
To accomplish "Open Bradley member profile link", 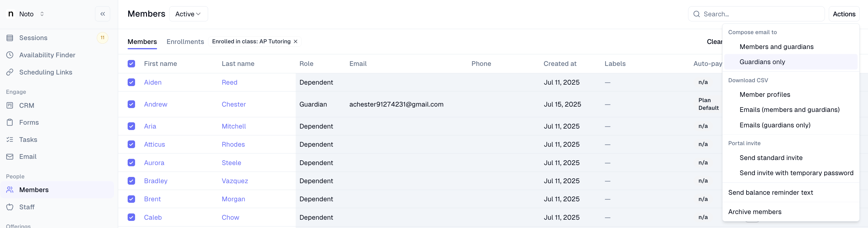I will 156,181.
